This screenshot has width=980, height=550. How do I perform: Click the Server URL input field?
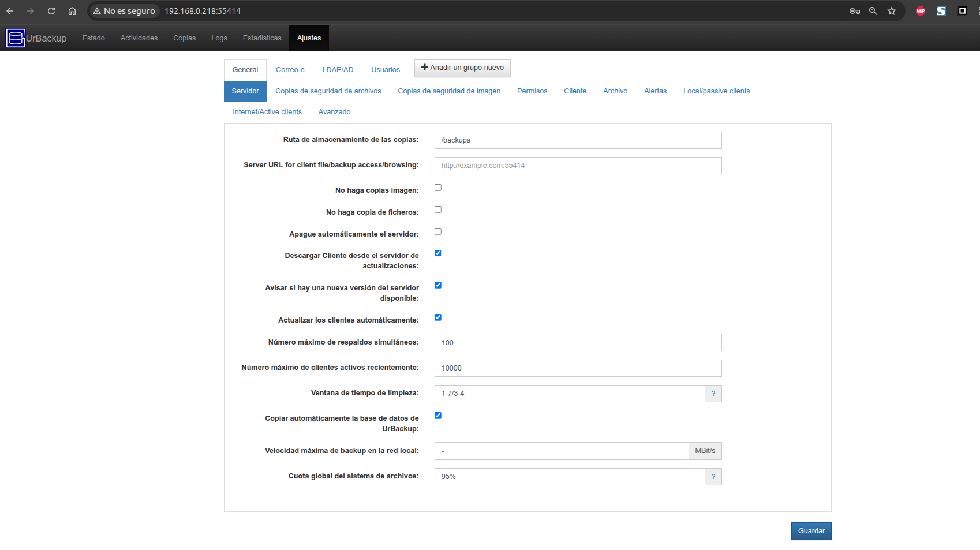(578, 166)
